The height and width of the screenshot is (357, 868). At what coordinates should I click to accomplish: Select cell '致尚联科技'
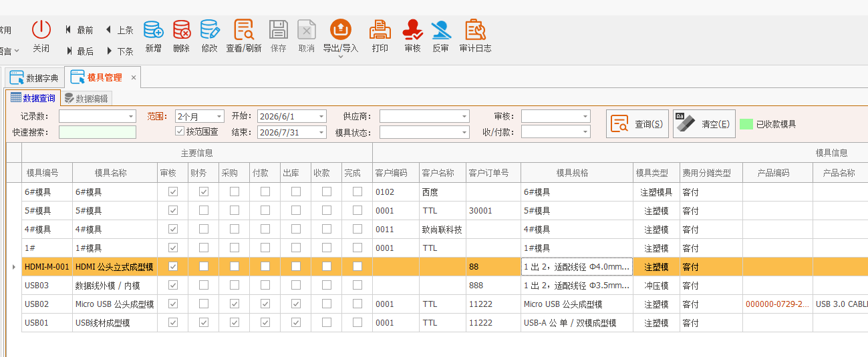[442, 229]
